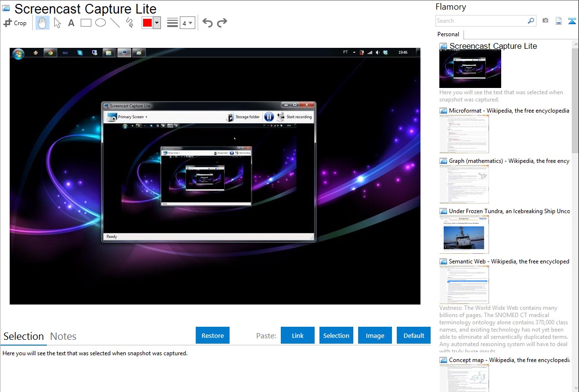Switch to the Personal tab

(449, 34)
